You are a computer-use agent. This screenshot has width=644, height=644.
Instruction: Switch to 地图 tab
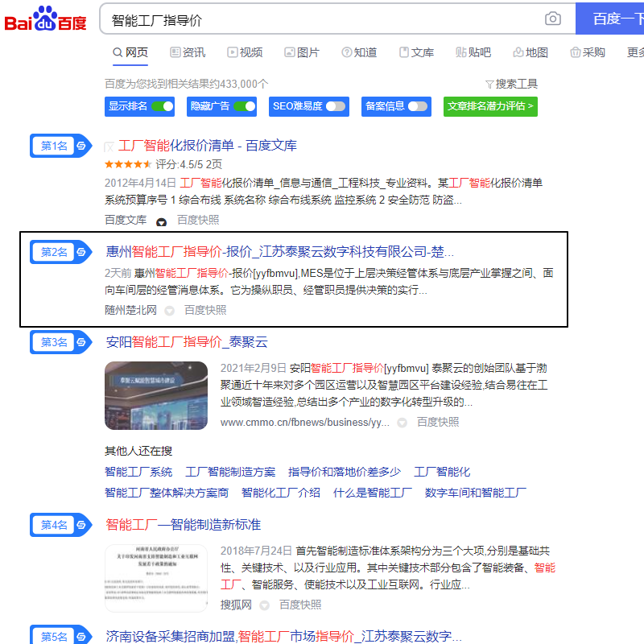coord(530,52)
